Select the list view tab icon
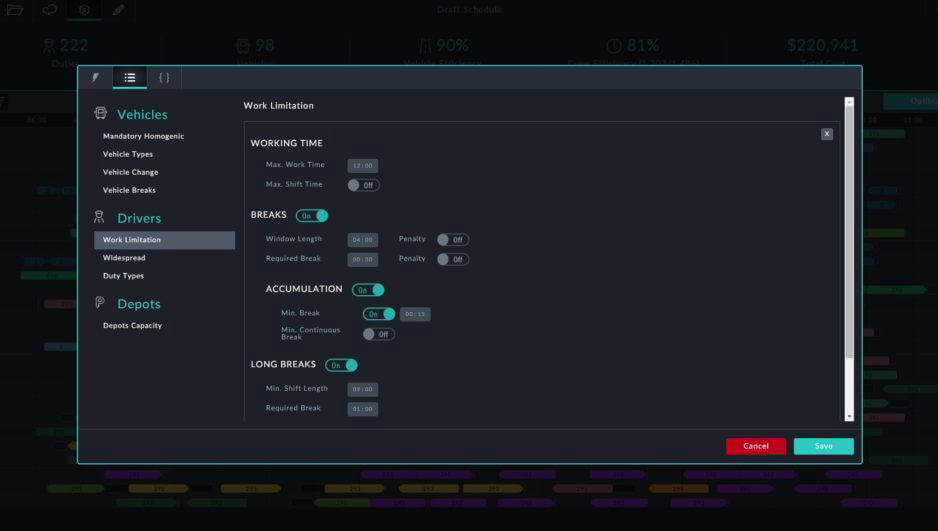This screenshot has height=531, width=938. coord(129,78)
